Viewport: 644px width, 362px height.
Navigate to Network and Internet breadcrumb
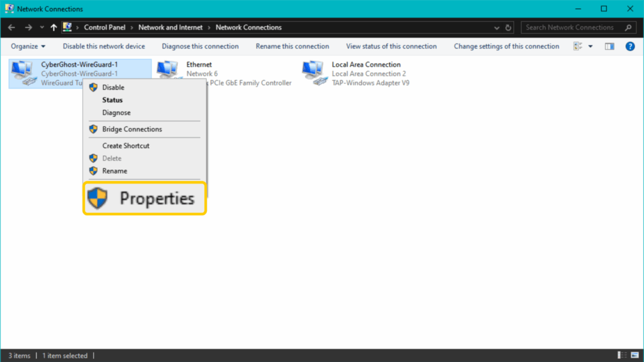[x=170, y=28]
